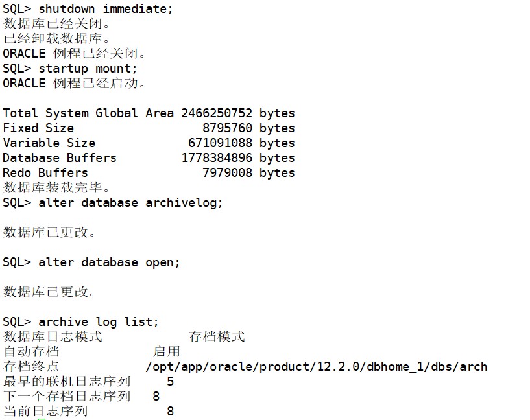
Task: Select the Redo Buffers value 7979008
Action: coord(227,172)
